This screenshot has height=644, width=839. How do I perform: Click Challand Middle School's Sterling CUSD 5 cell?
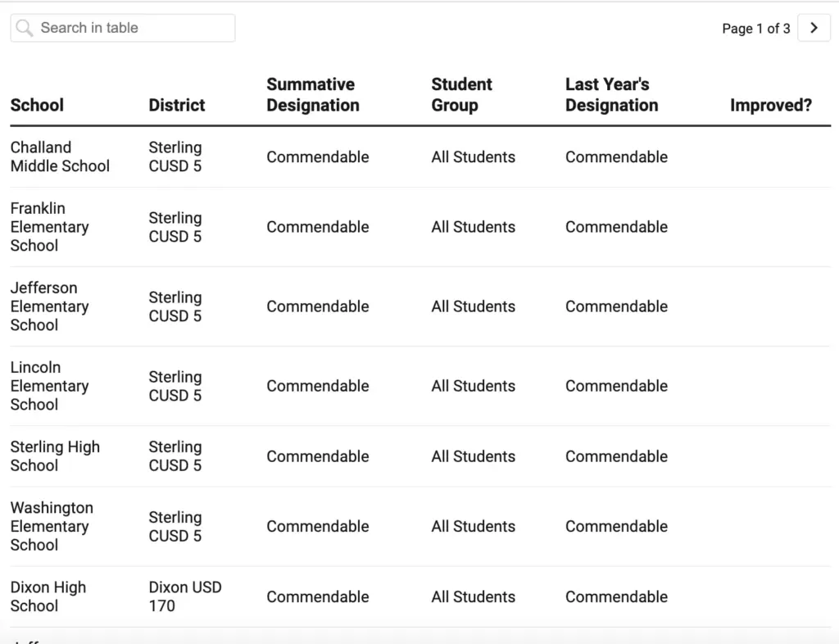click(175, 156)
